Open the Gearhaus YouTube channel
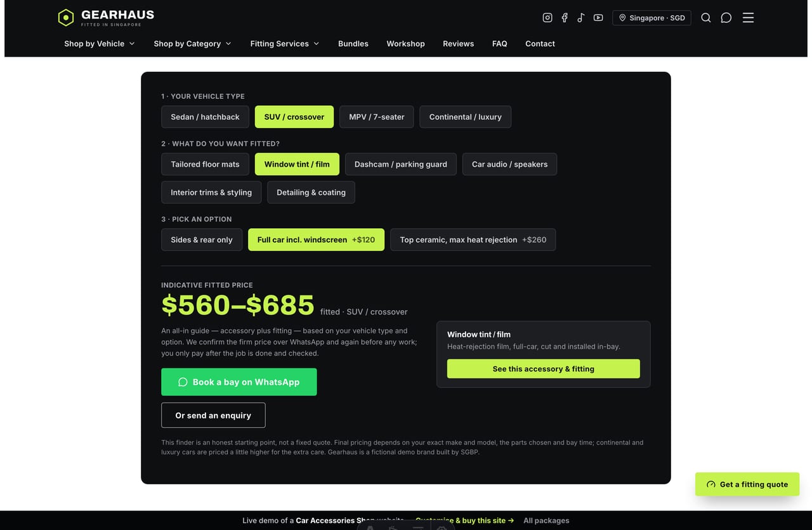Viewport: 812px width, 530px height. (x=598, y=18)
